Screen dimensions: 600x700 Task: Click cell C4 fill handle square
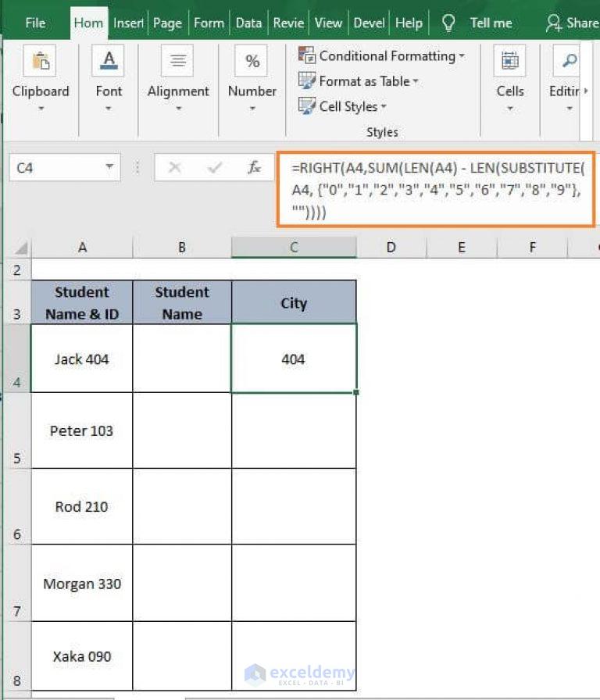point(355,392)
